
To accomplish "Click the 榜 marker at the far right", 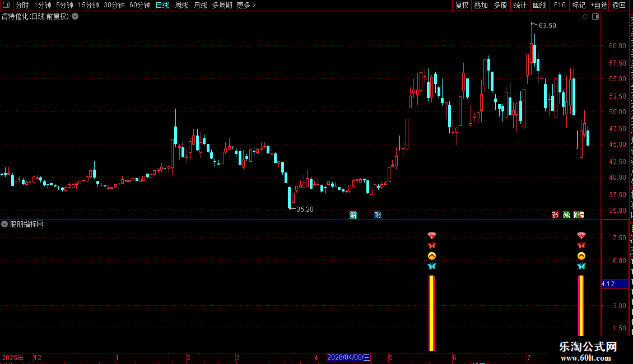I will click(x=580, y=214).
